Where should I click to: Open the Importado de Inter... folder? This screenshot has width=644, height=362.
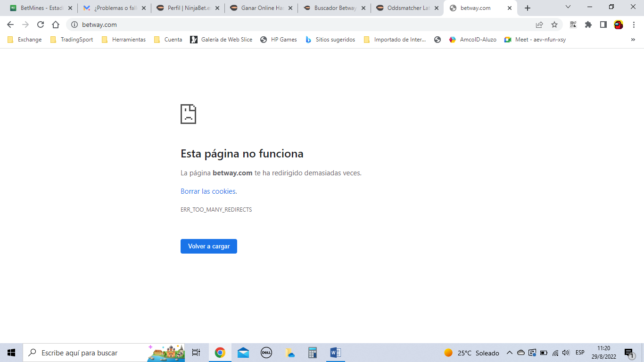(x=395, y=40)
